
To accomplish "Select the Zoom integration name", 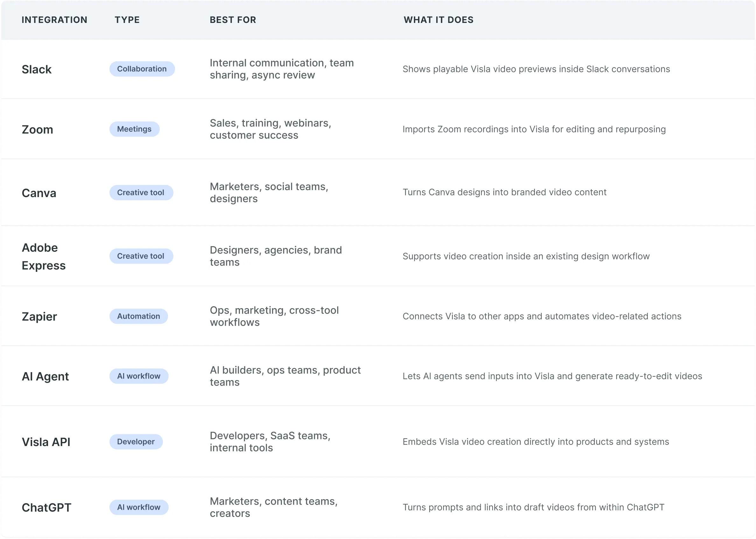I will tap(37, 130).
